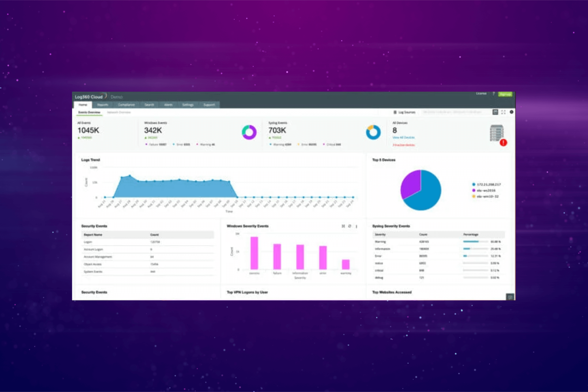This screenshot has width=588, height=392.
Task: Click the 703K Syslog Events value
Action: pos(277,130)
